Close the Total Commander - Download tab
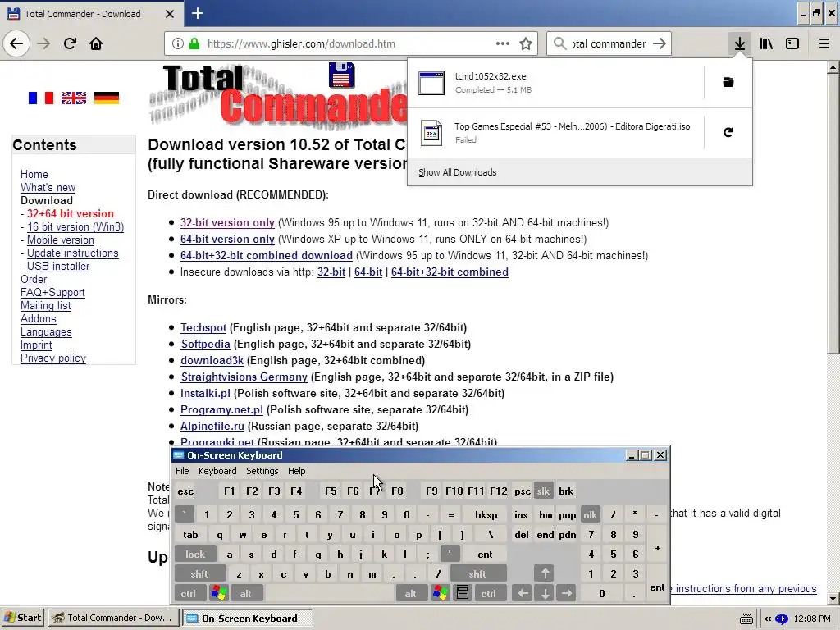840x630 pixels. [169, 14]
